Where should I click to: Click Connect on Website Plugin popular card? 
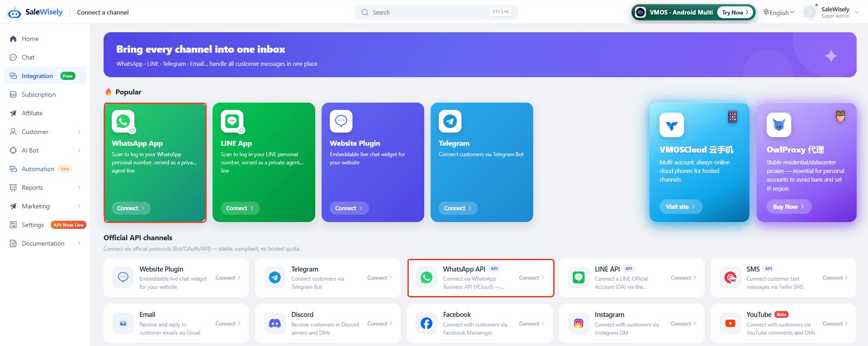[349, 208]
